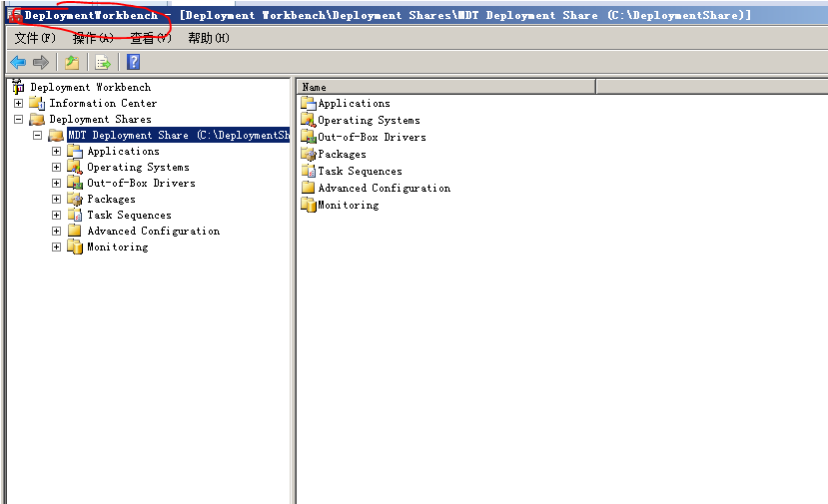Select Operating Systems text in Name list

click(369, 120)
